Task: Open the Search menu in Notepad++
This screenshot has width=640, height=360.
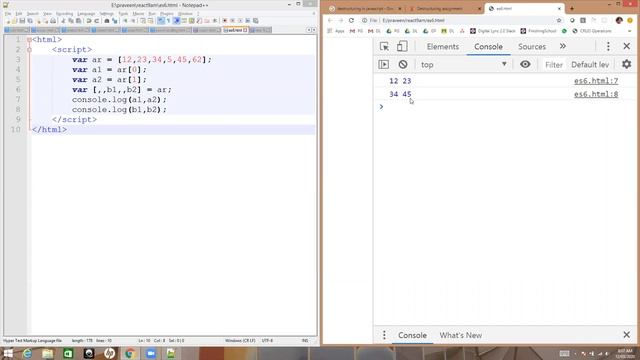Action: click(32, 13)
